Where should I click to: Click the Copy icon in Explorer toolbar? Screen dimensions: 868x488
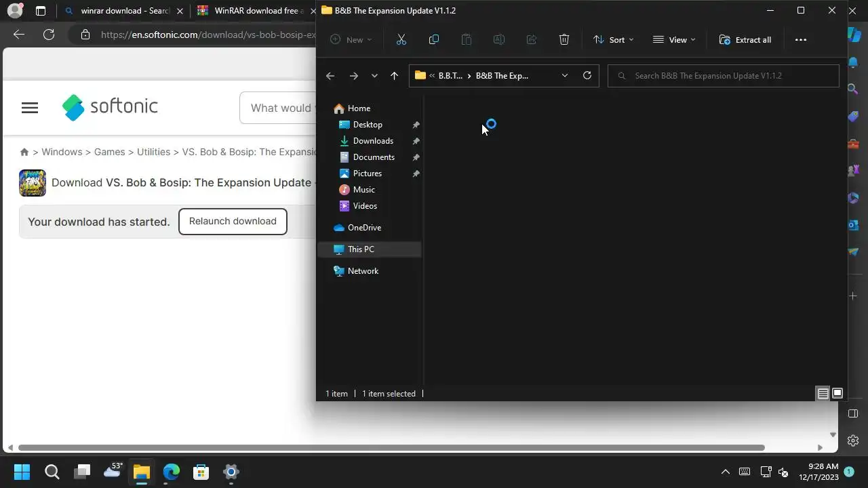[x=434, y=40]
